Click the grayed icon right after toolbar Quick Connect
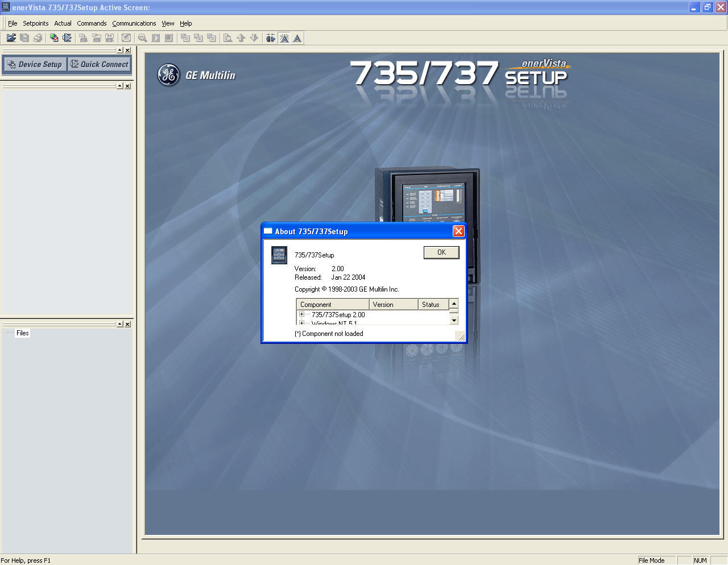 [83, 38]
